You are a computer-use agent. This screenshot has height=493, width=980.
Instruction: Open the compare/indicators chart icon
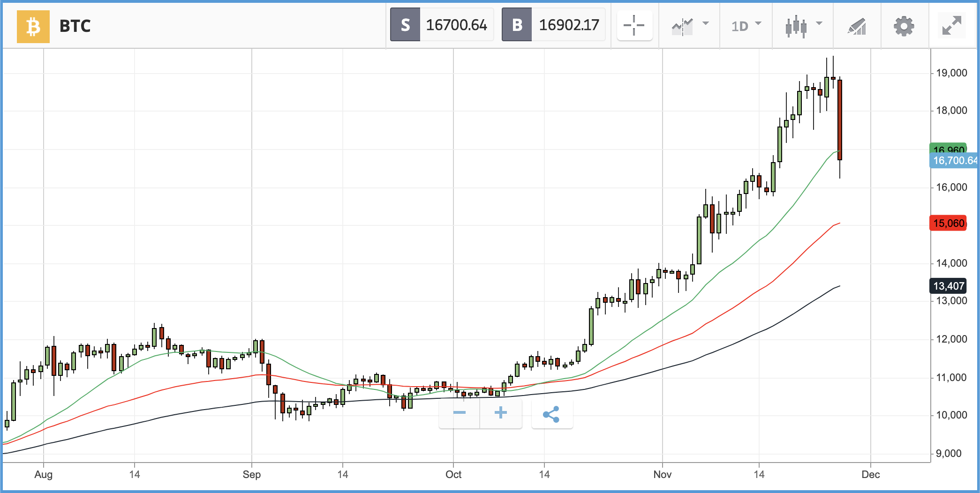682,26
